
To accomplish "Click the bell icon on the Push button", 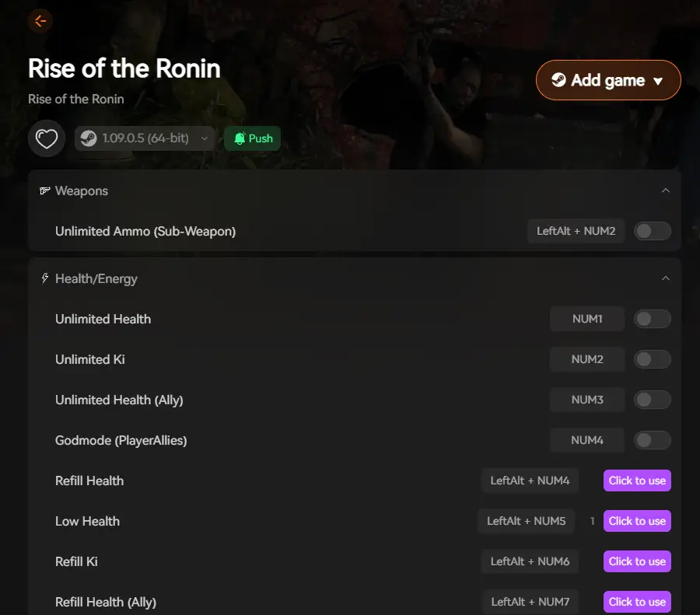I will (x=240, y=138).
